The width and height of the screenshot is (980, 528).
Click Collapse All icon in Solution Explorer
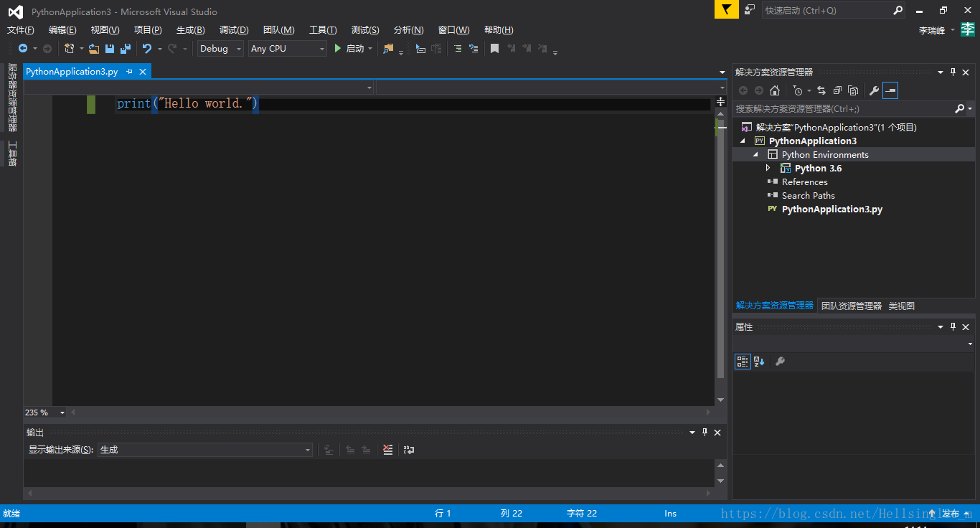point(837,90)
